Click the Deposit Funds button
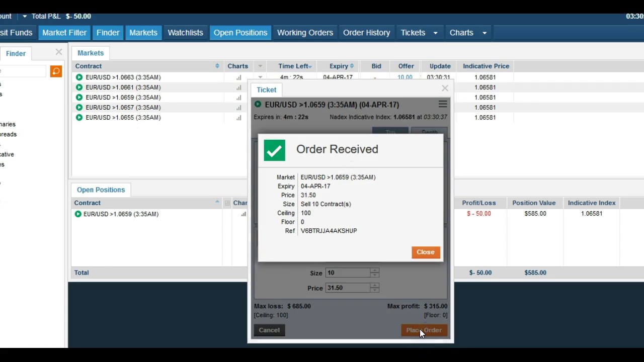Viewport: 644px width, 362px height. coord(17,33)
